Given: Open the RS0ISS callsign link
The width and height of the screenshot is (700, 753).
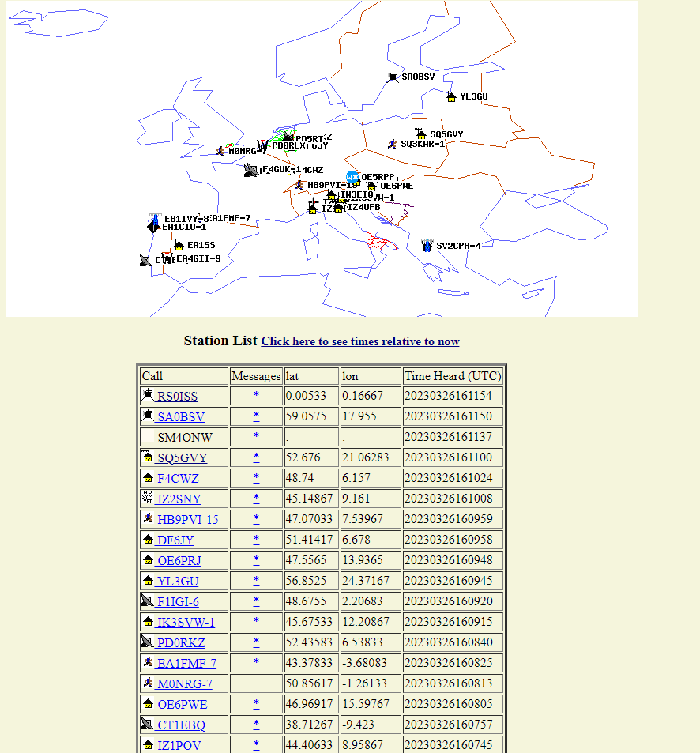Looking at the screenshot, I should pos(177,396).
